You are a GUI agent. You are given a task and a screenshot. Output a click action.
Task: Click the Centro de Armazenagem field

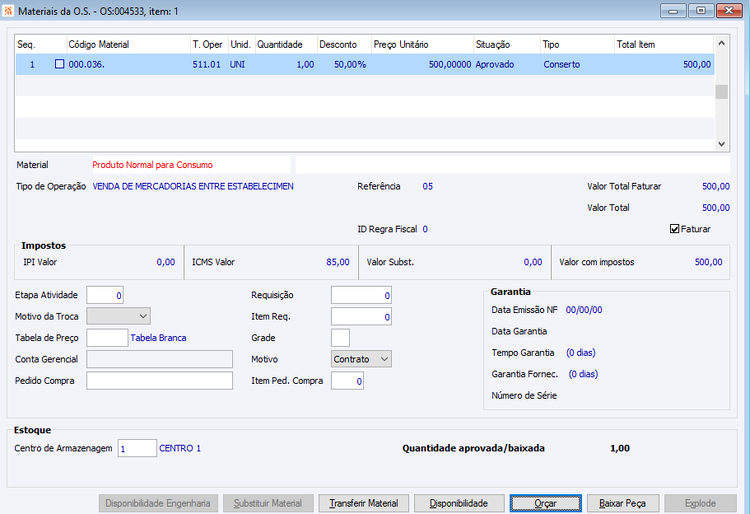(x=137, y=448)
